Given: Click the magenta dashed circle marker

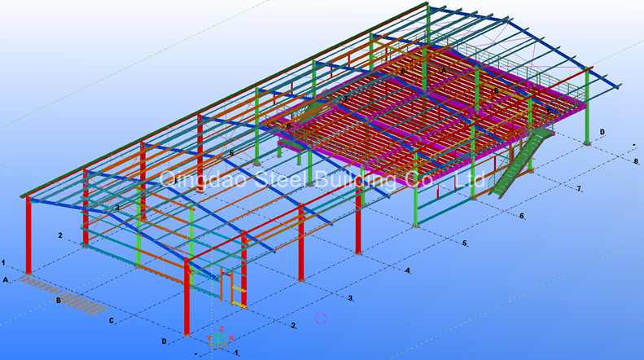Looking at the screenshot, I should (320, 318).
